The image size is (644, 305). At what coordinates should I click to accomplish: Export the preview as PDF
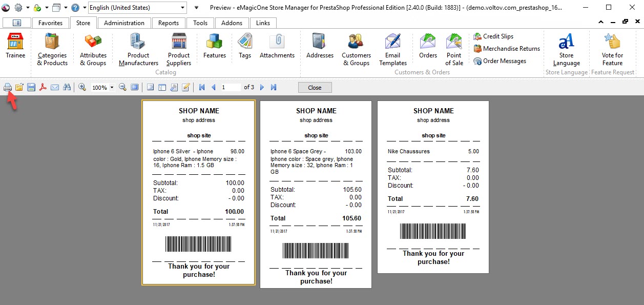tap(43, 87)
